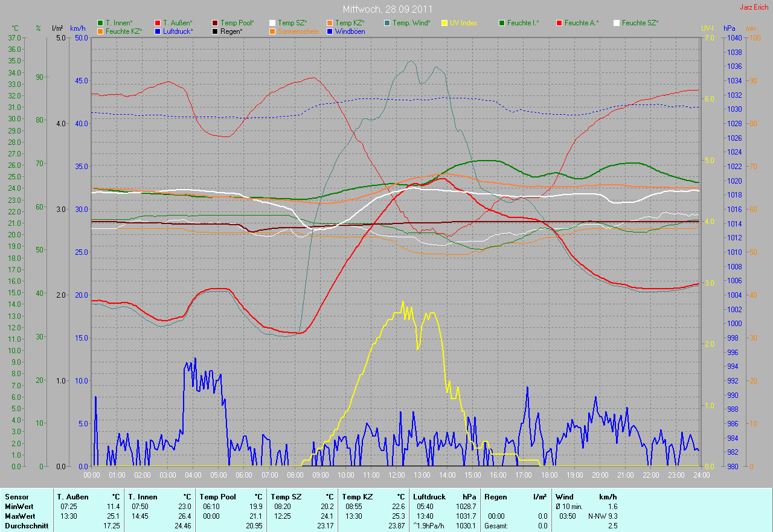This screenshot has height=532, width=773.
Task: Select the '1040' hPa axis label
Action: 734,37
